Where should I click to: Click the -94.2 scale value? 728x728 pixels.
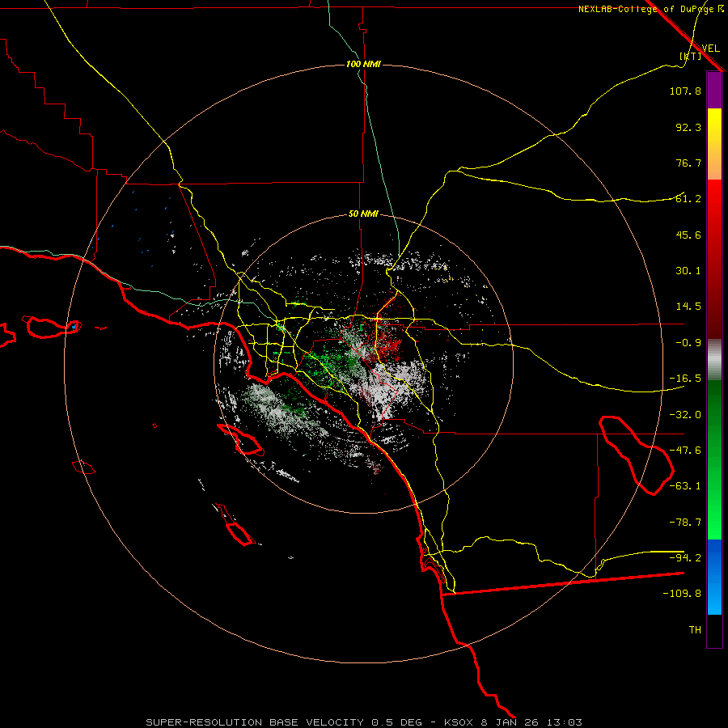click(685, 558)
